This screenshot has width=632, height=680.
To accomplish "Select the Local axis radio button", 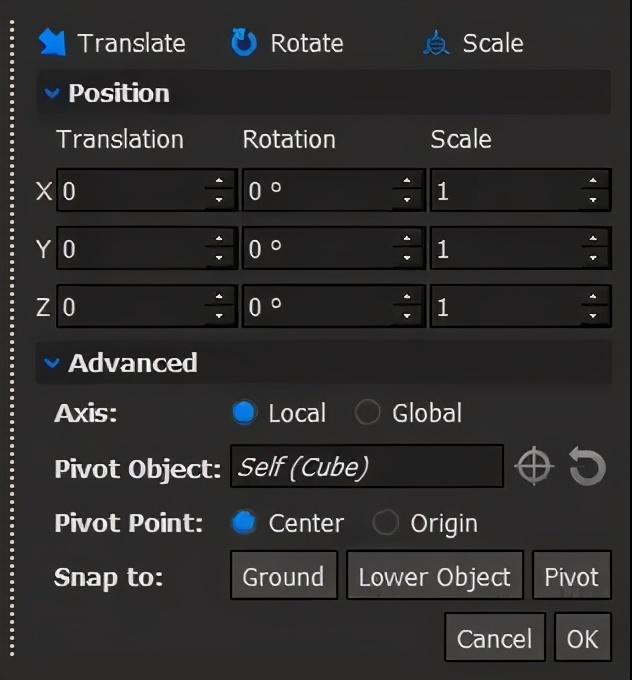I will point(243,413).
